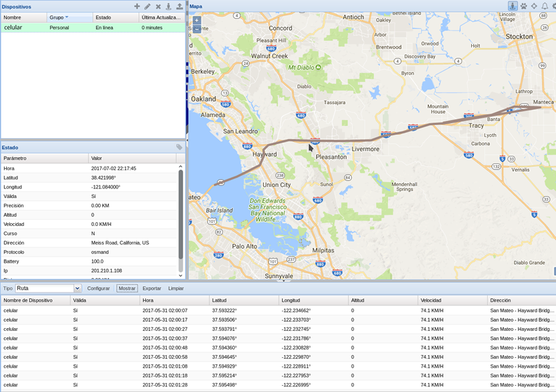Select report row at 2017-05-31 02:00:48
This screenshot has height=392, width=556.
click(x=279, y=348)
